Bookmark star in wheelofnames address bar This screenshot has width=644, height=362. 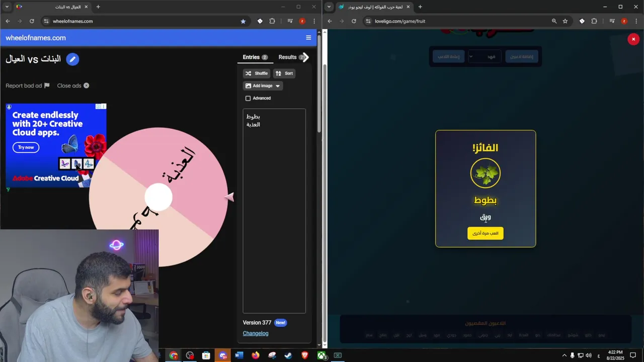point(243,21)
